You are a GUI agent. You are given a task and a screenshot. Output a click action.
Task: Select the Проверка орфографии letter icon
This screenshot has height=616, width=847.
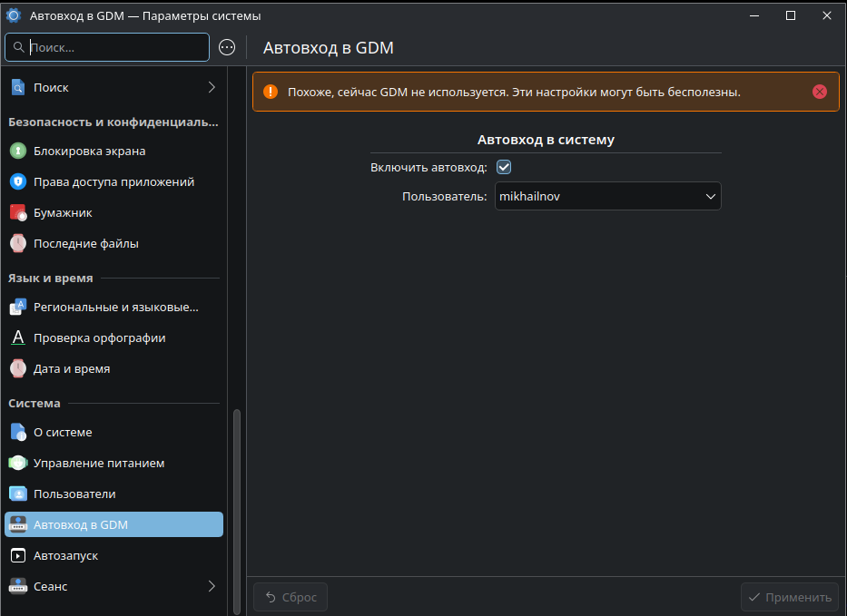18,338
